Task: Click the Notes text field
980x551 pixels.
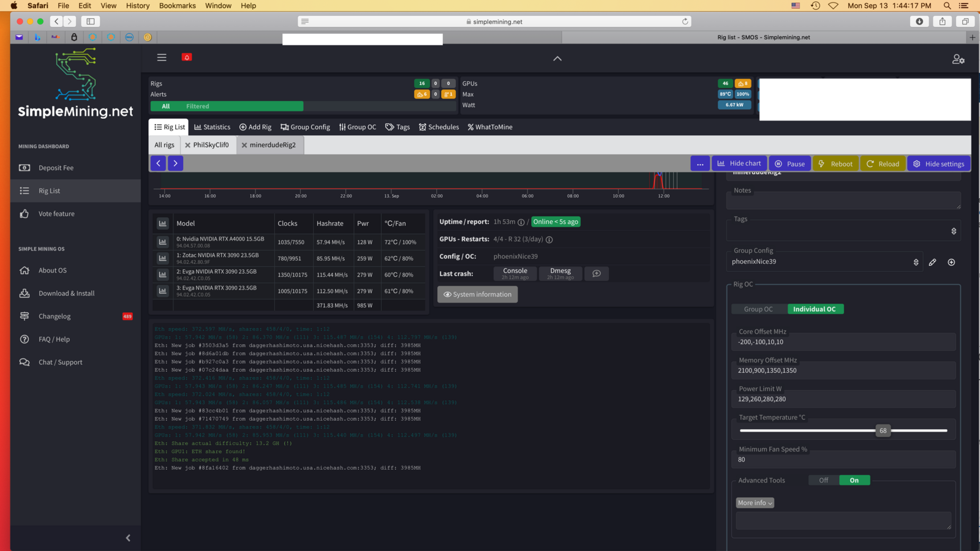Action: tap(843, 201)
